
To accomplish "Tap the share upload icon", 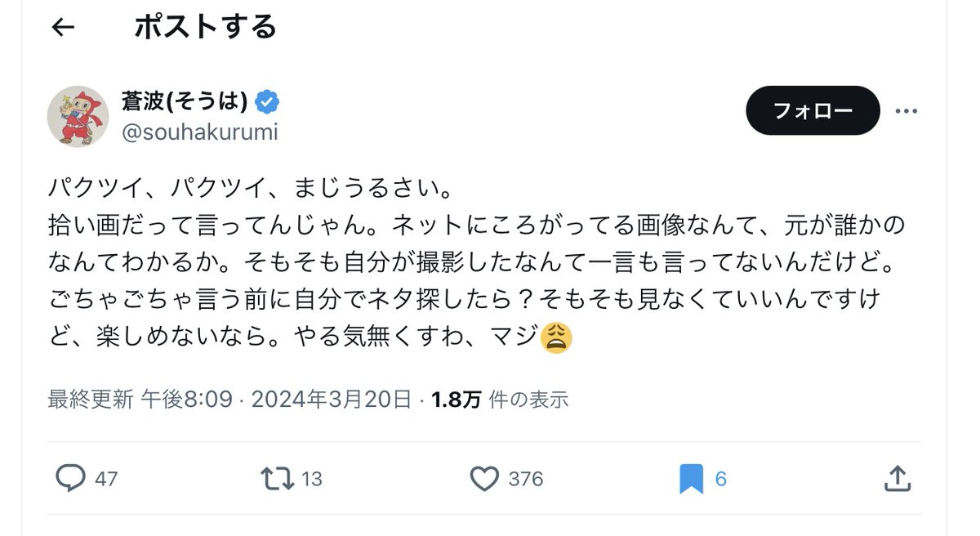I will (x=897, y=478).
